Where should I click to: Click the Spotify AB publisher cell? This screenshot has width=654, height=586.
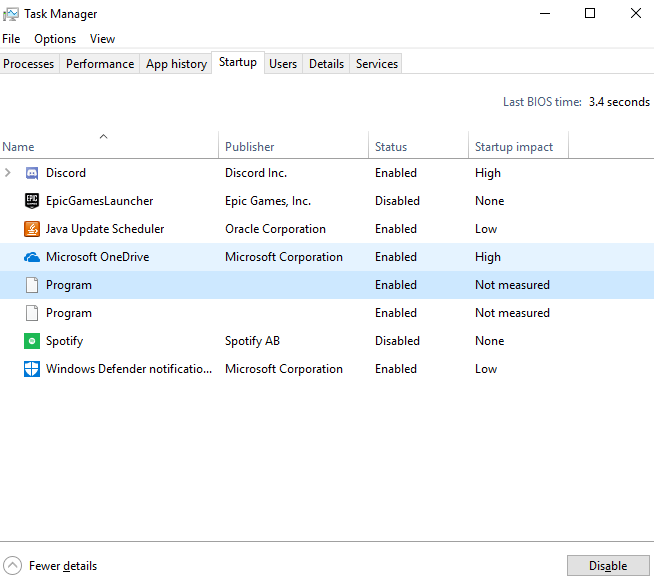[252, 341]
